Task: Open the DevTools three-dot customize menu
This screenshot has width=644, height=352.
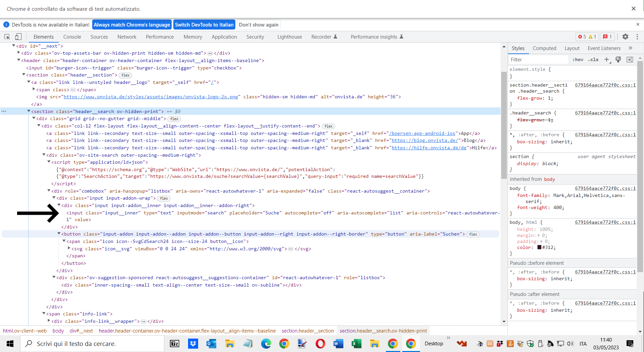Action: pyautogui.click(x=637, y=37)
